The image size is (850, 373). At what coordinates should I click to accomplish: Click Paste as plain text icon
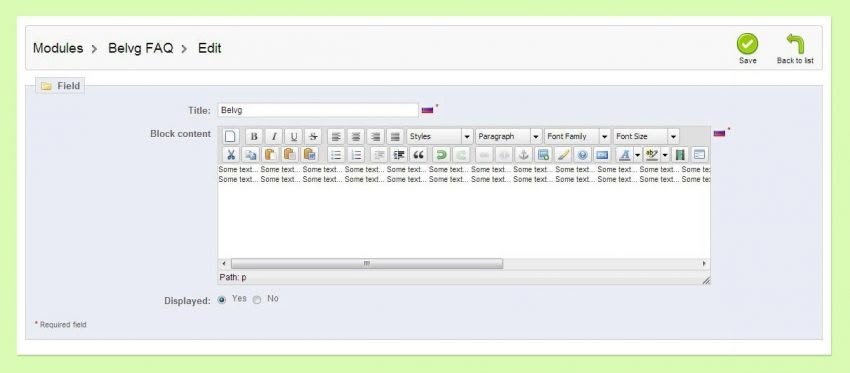[289, 155]
